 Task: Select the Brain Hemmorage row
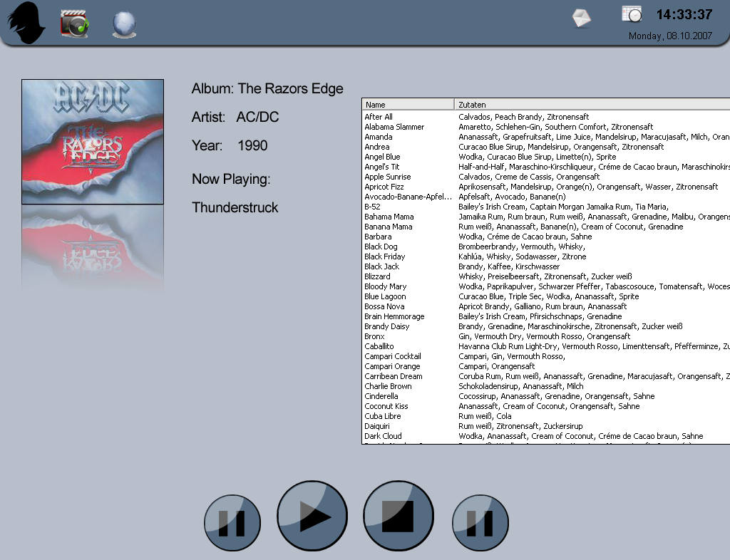click(x=546, y=317)
